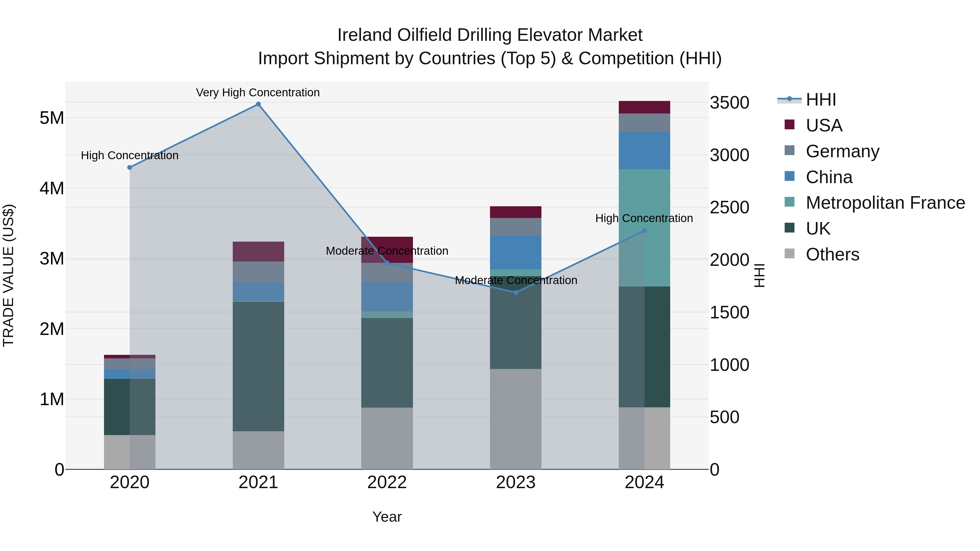Screen dimensions: 980x551
Task: Click the subtitle 'Import Shipment by Countries'
Action: coord(376,59)
